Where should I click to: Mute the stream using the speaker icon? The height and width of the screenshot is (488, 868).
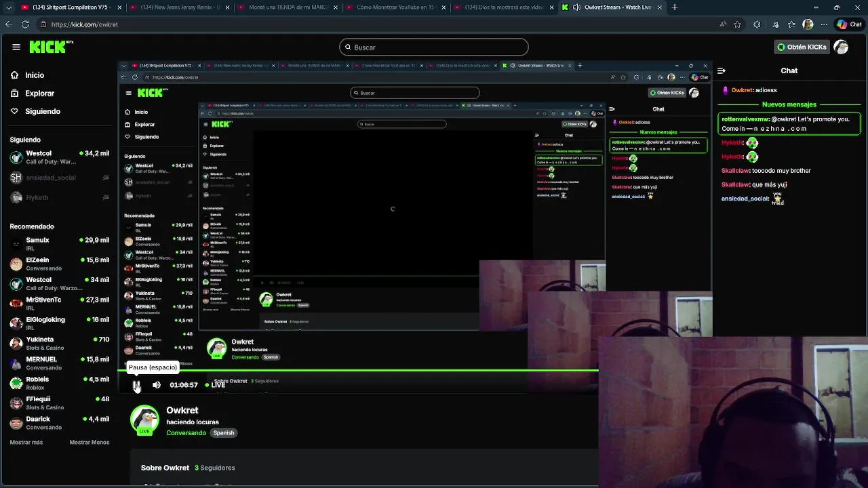tap(157, 385)
